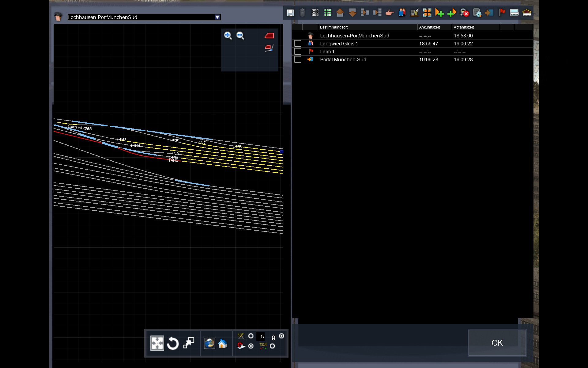
Task: Click the right consist arrow icon in the toolbar
Action: [x=377, y=13]
